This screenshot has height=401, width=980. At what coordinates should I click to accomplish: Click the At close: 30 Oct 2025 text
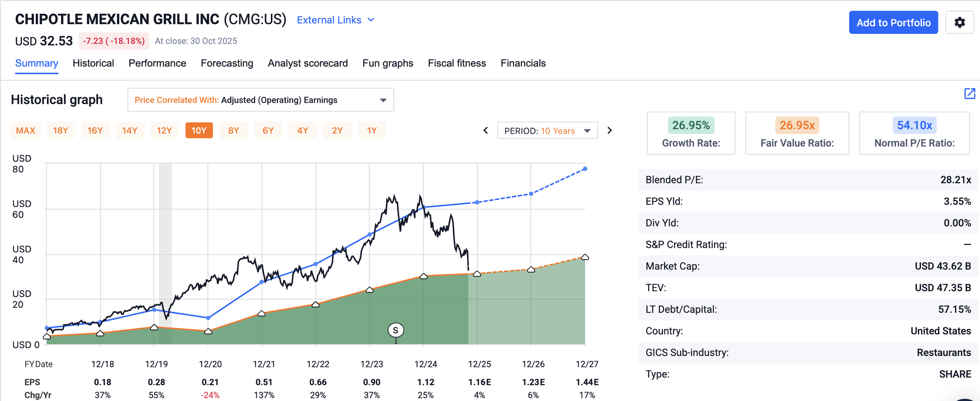tap(196, 41)
